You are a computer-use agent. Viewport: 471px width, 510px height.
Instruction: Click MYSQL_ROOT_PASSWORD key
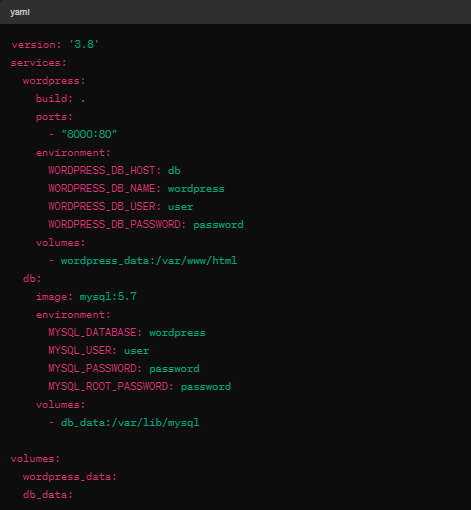[x=108, y=387]
